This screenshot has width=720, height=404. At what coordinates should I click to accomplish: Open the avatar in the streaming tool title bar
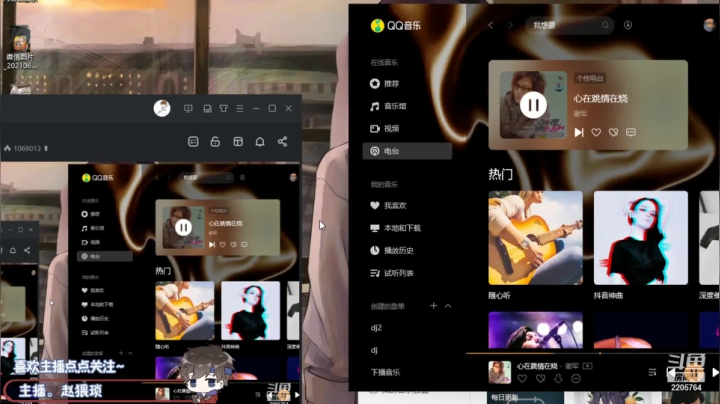pos(162,108)
